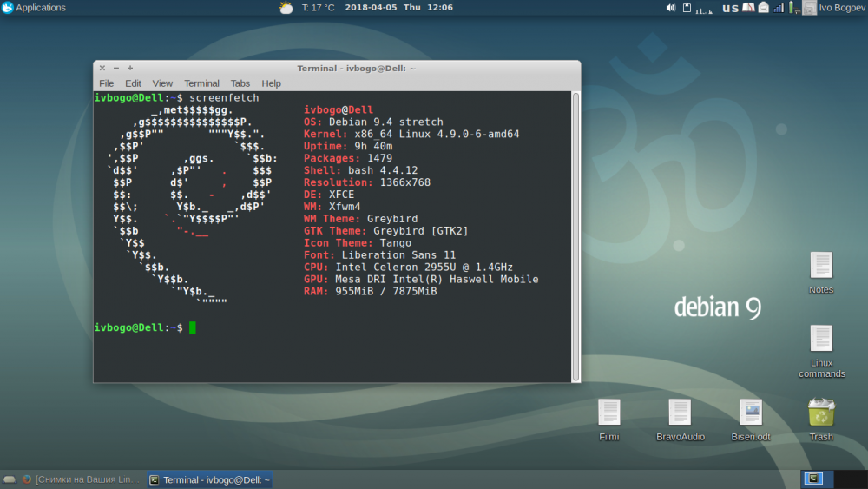868x489 pixels.
Task: Open the Ivo Bogoev user menu
Action: [841, 8]
